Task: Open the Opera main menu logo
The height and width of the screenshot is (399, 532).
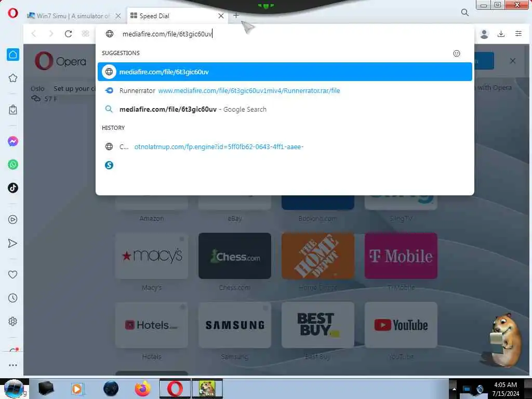Action: pyautogui.click(x=13, y=13)
